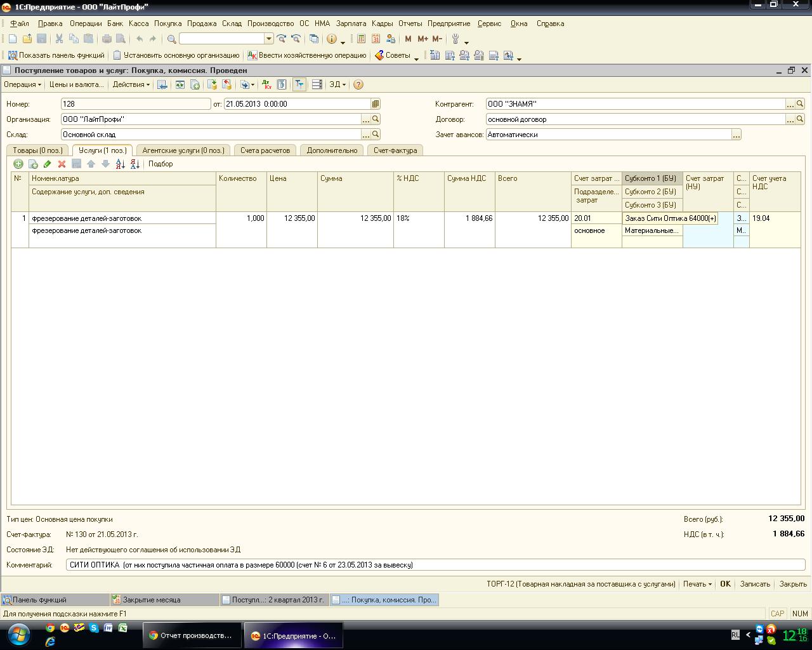812x650 pixels.
Task: Sort rows ascending with the A-Я icon
Action: [x=120, y=164]
